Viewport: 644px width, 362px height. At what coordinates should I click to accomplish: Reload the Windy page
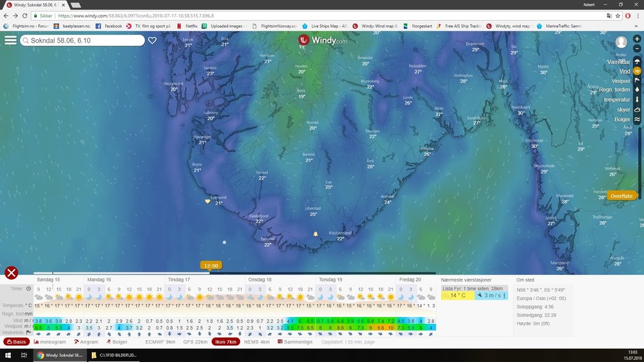coord(24,15)
